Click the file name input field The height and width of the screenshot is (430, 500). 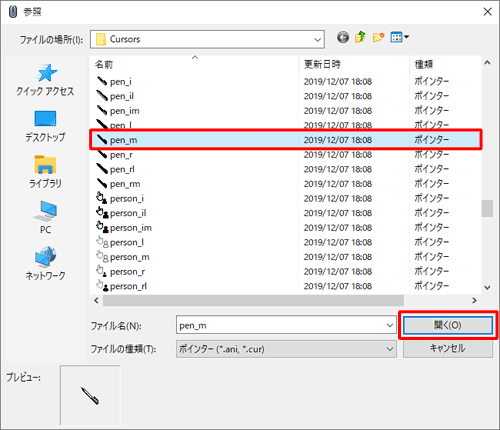[286, 325]
